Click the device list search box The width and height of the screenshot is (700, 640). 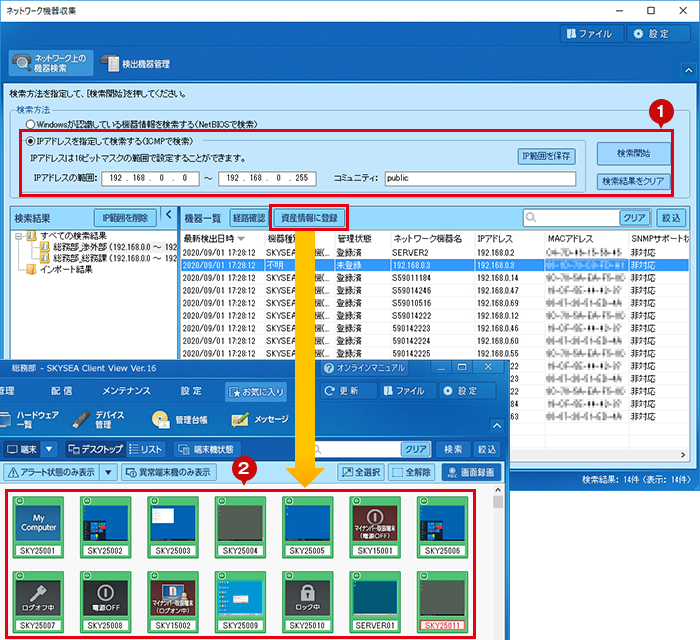pyautogui.click(x=571, y=217)
